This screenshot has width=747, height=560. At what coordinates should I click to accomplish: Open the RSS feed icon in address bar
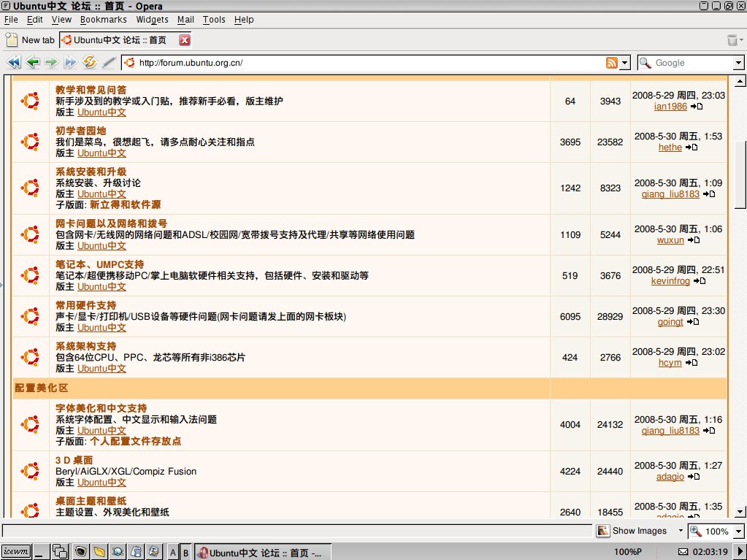tap(612, 62)
